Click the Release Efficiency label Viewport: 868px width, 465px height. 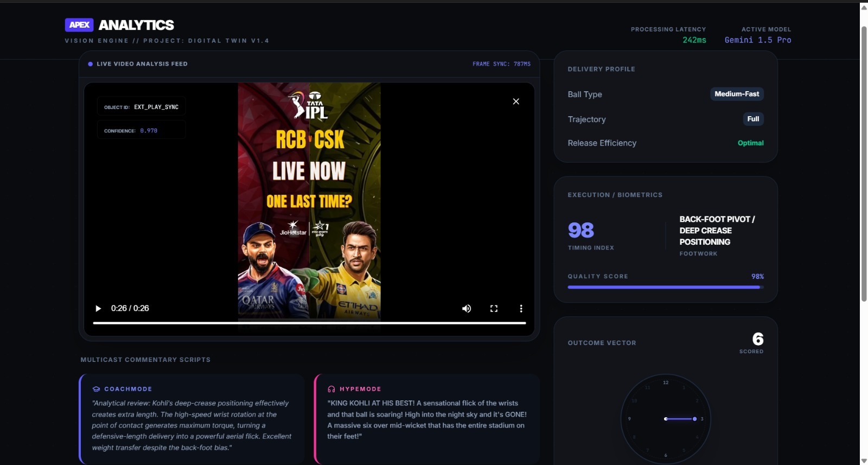point(602,143)
